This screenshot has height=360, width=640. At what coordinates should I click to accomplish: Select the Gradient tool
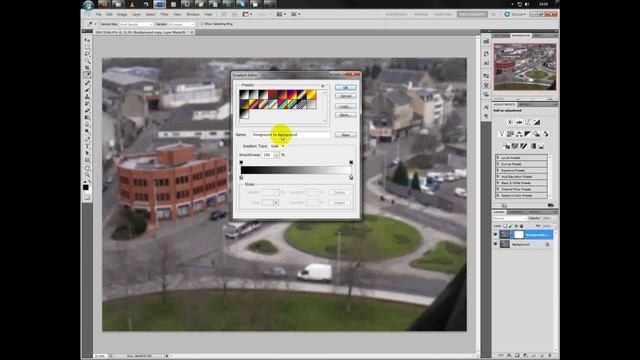click(87, 118)
